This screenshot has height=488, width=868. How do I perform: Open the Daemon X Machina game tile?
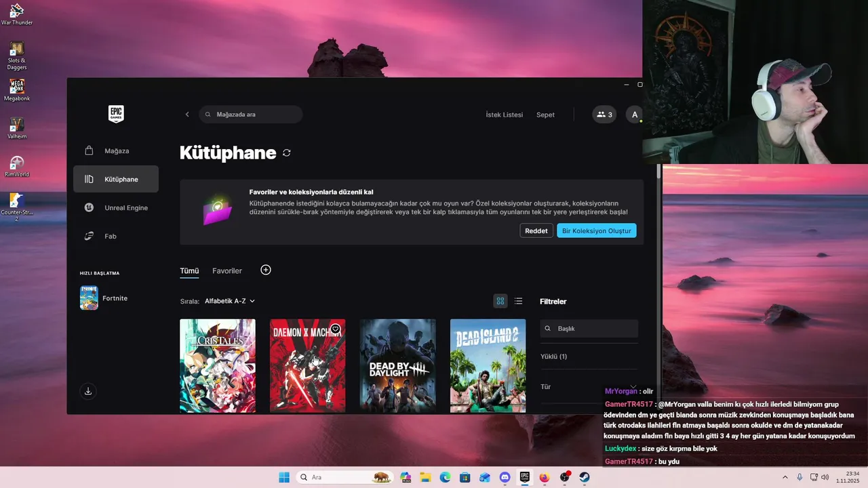click(308, 365)
